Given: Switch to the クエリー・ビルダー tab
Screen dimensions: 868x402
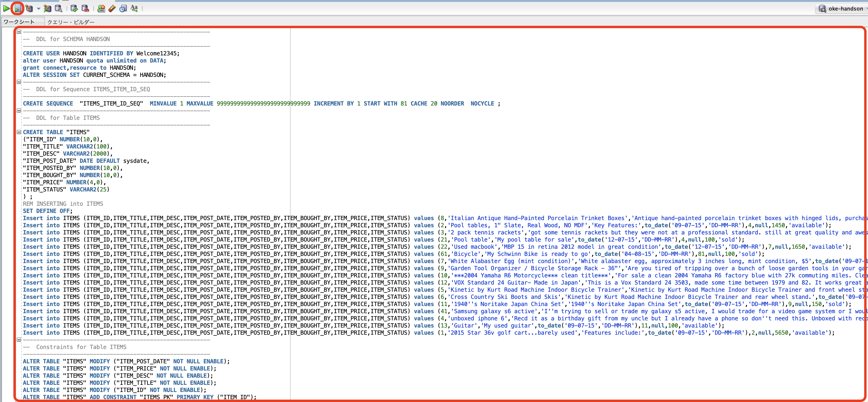Looking at the screenshot, I should tap(71, 22).
